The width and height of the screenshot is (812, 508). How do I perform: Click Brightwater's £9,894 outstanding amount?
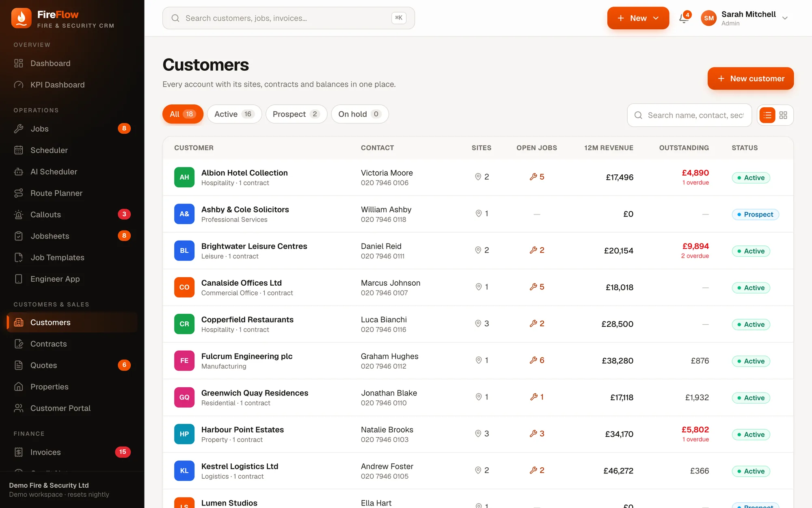pyautogui.click(x=695, y=246)
